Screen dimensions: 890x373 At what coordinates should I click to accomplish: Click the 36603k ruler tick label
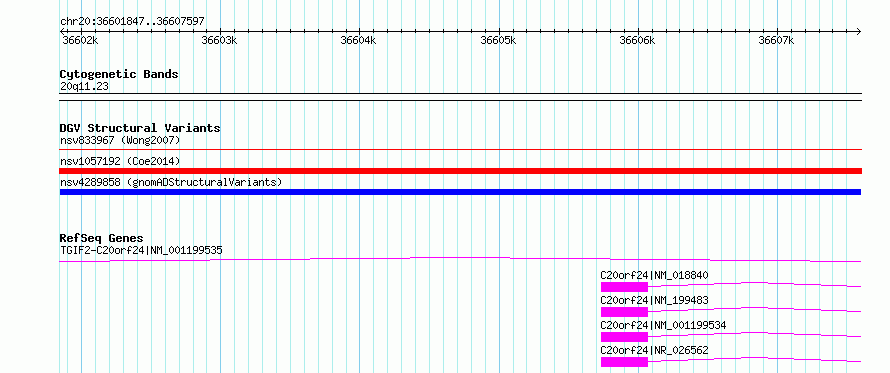pyautogui.click(x=219, y=40)
